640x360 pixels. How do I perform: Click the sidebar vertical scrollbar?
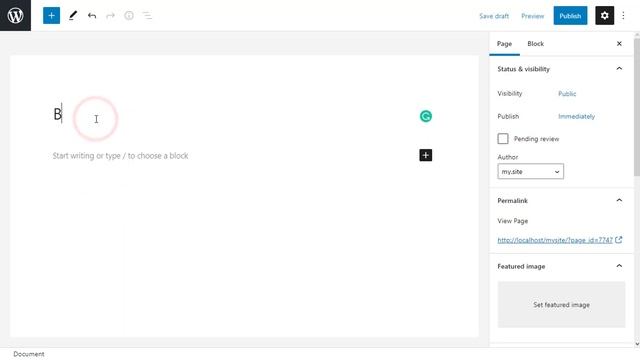click(x=637, y=107)
